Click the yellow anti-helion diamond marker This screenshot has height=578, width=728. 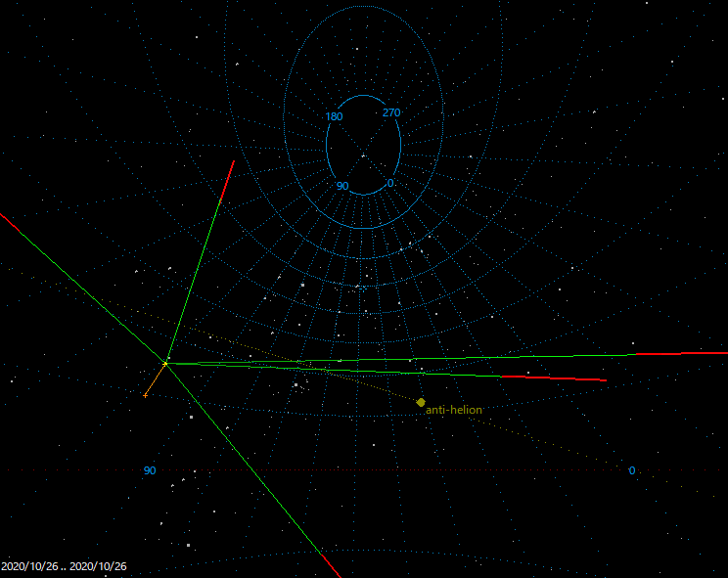pos(421,402)
